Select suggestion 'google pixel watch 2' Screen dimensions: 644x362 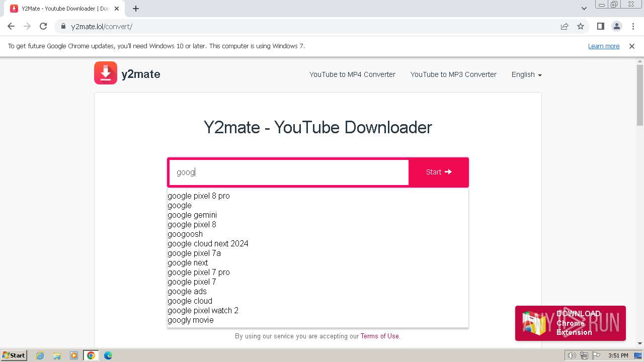pos(203,310)
